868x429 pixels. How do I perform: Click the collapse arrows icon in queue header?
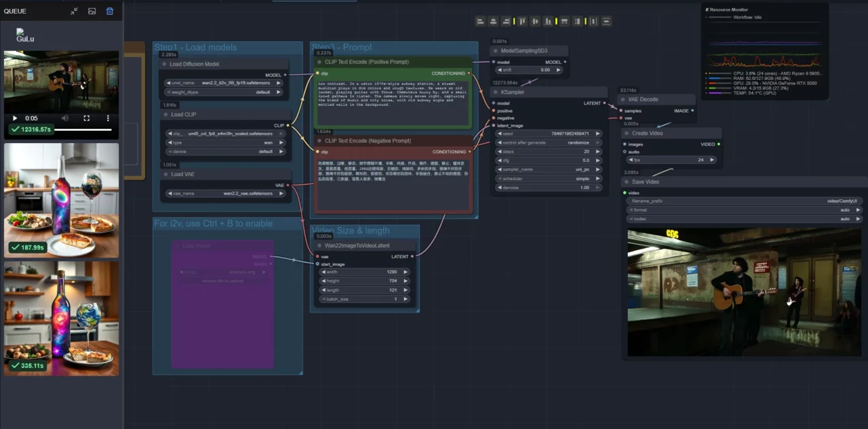74,12
